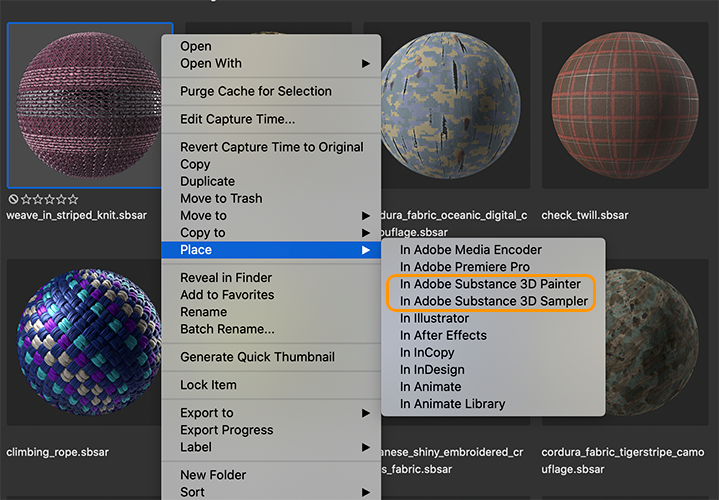Expand the Export to submenu
The height and width of the screenshot is (500, 719).
271,413
